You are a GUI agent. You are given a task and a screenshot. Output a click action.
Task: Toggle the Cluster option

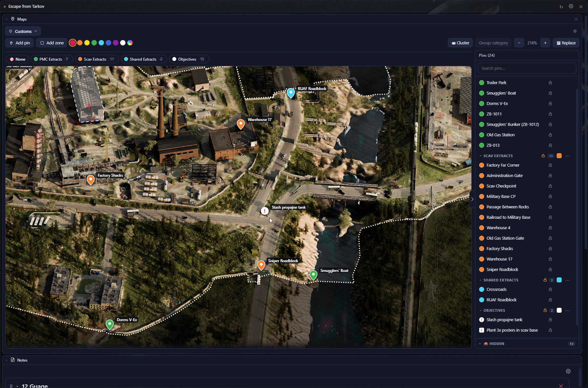(x=460, y=43)
